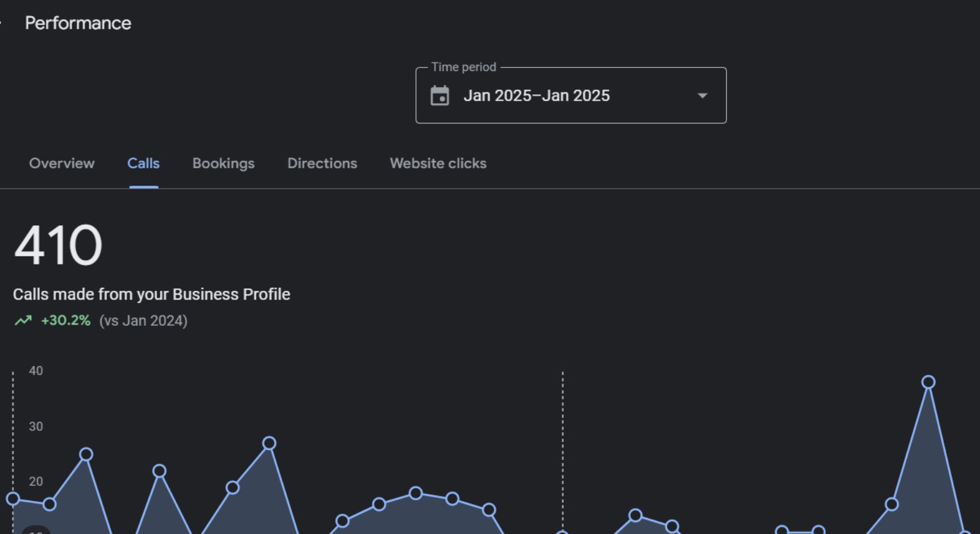
Task: Click the first data point at chart's left edge
Action: pyautogui.click(x=13, y=498)
